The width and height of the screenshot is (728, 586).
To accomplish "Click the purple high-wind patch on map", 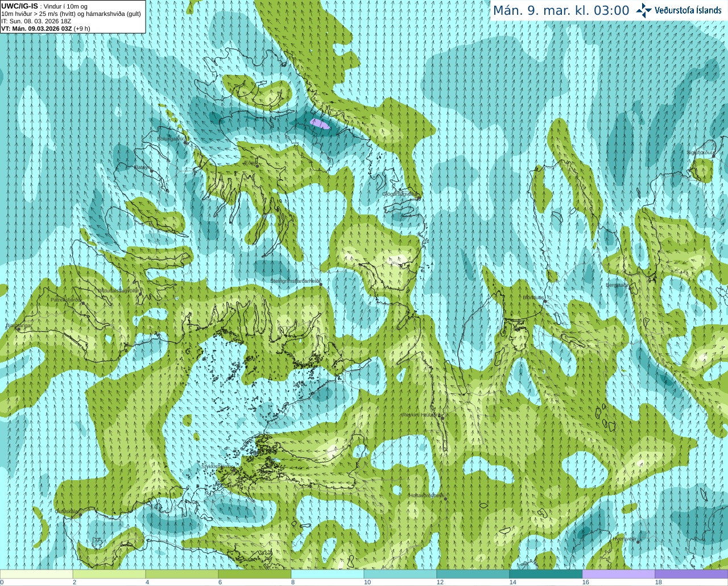I will 319,123.
